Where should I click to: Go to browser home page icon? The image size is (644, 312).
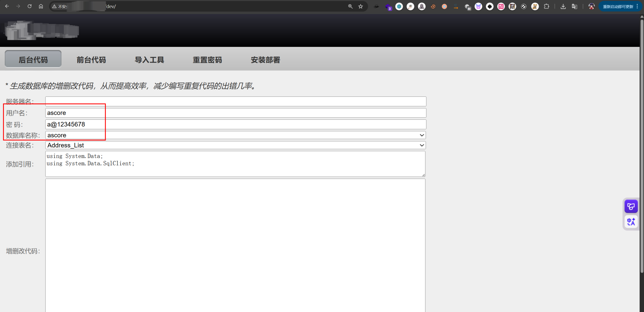[x=41, y=6]
